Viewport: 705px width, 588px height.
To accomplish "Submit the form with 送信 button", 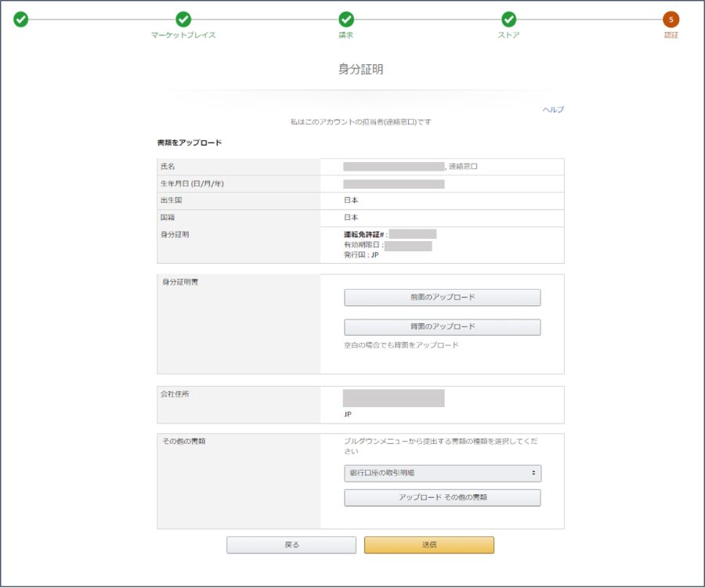I will click(x=429, y=545).
